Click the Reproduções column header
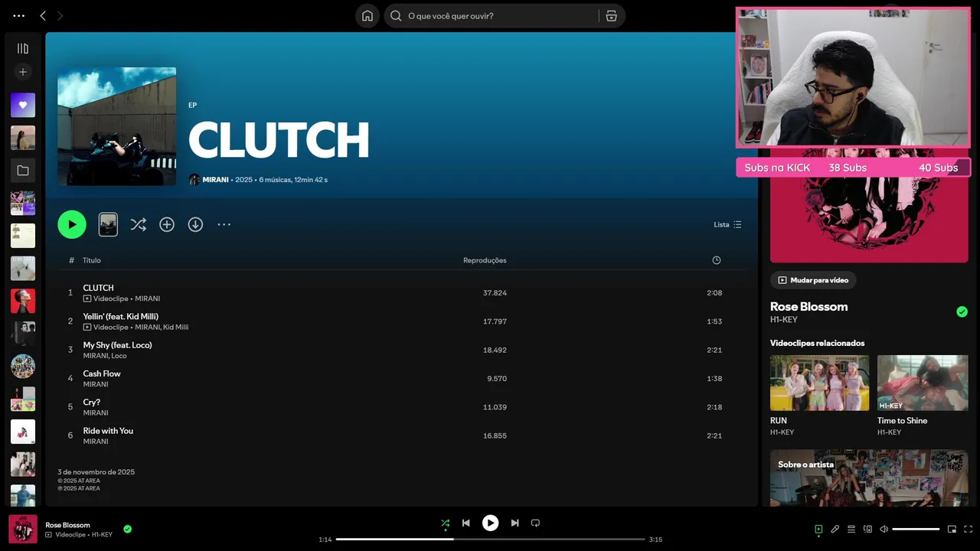The height and width of the screenshot is (551, 980). tap(485, 260)
